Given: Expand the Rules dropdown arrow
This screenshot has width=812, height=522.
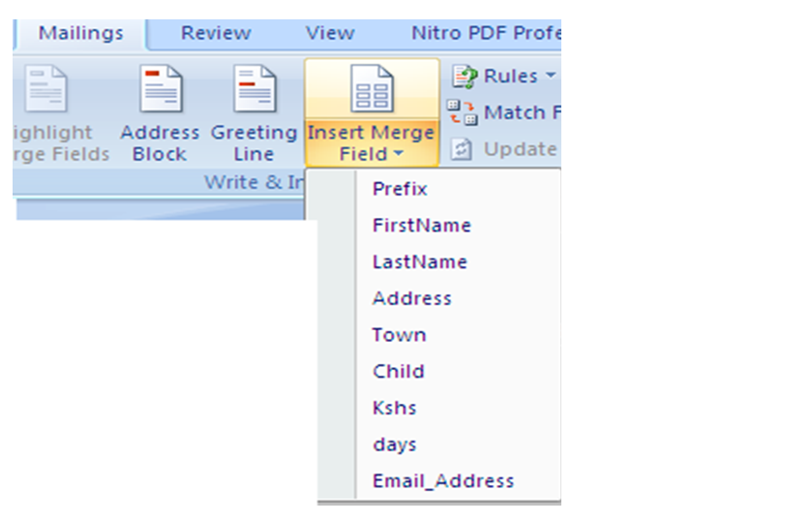Looking at the screenshot, I should pyautogui.click(x=551, y=77).
